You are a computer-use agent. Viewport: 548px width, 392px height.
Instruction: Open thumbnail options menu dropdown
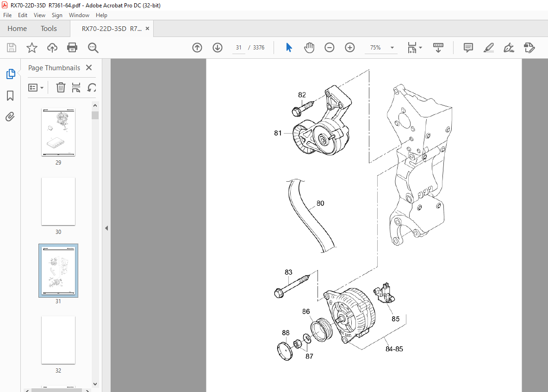coord(36,88)
